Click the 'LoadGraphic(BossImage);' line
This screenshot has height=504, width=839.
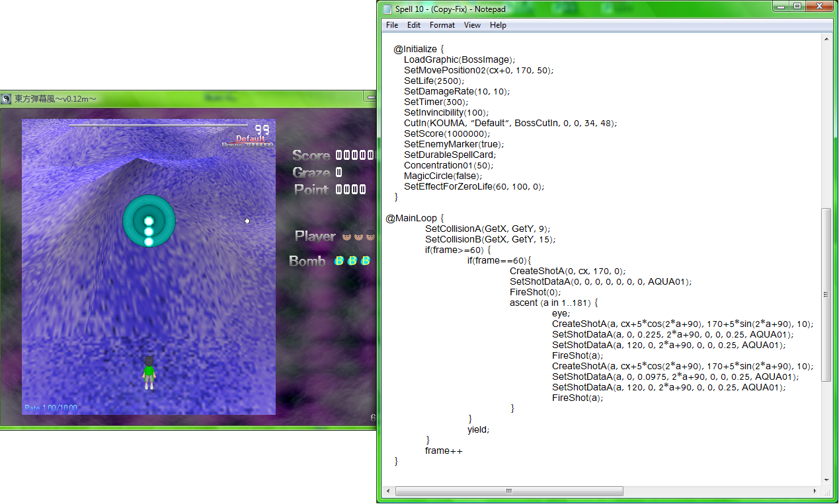(x=459, y=59)
